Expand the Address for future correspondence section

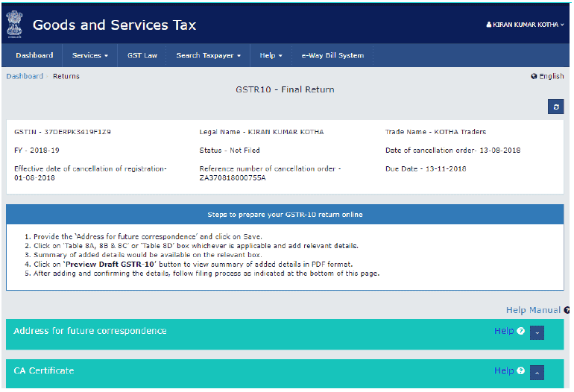pos(537,332)
